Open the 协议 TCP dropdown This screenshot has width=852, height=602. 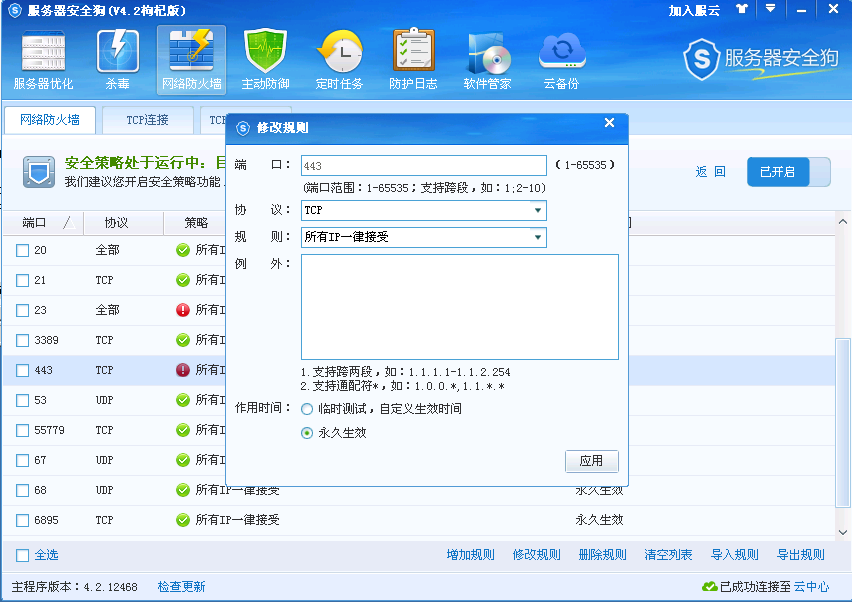coord(424,210)
